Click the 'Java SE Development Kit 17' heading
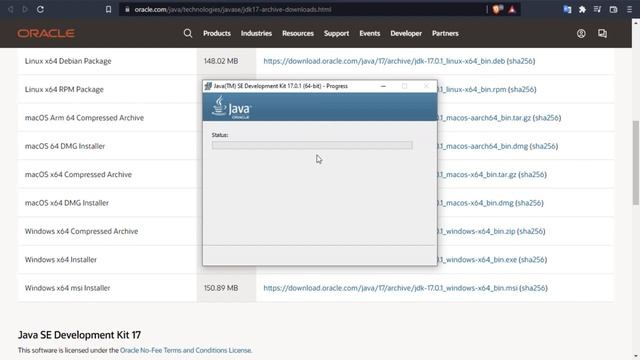Image resolution: width=640 pixels, height=360 pixels. coord(80,335)
